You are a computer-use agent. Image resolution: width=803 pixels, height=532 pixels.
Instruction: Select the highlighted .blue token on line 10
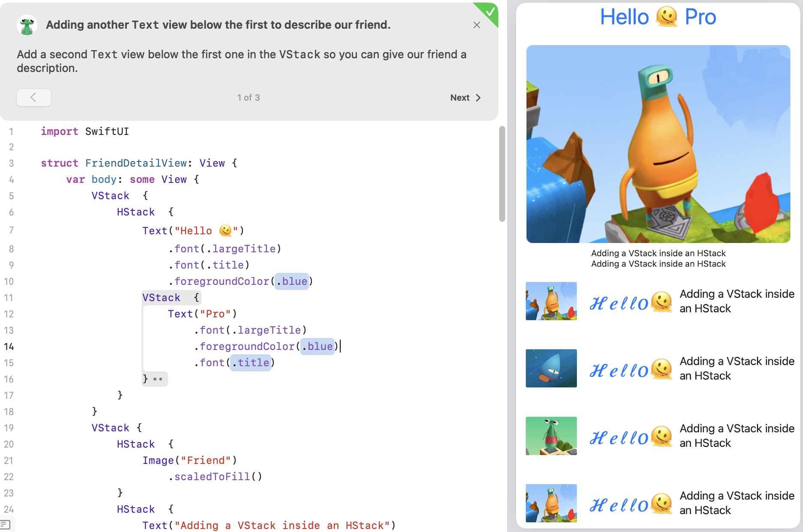click(x=291, y=281)
